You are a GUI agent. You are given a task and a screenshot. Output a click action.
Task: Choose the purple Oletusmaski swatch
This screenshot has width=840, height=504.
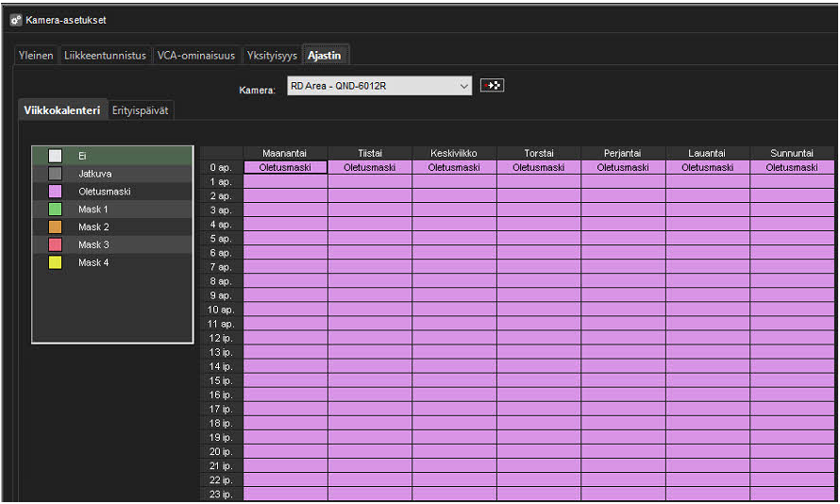tap(56, 192)
